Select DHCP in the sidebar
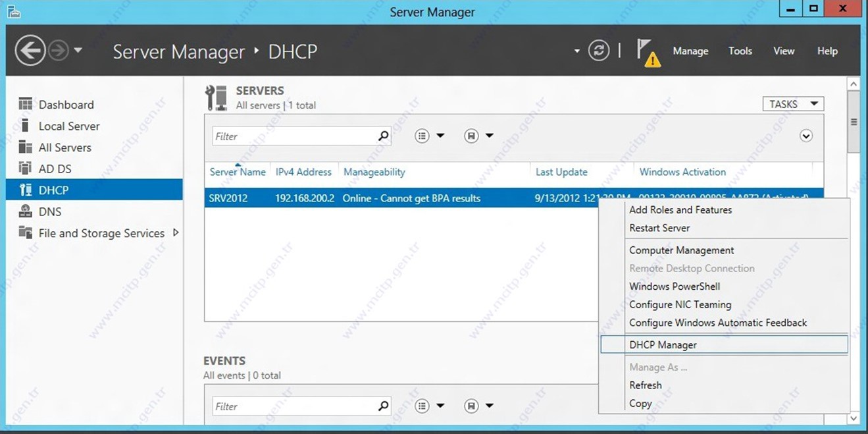The image size is (868, 434). click(94, 190)
